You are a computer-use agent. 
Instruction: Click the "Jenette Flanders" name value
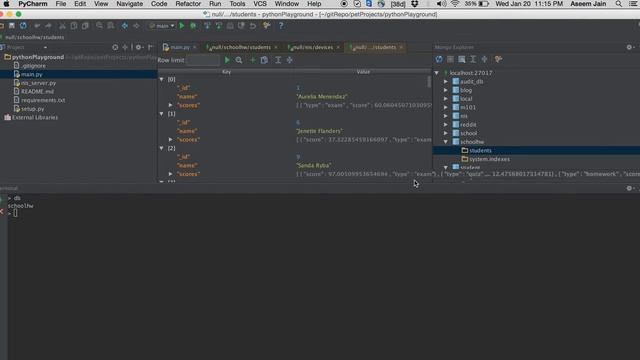[x=320, y=131]
